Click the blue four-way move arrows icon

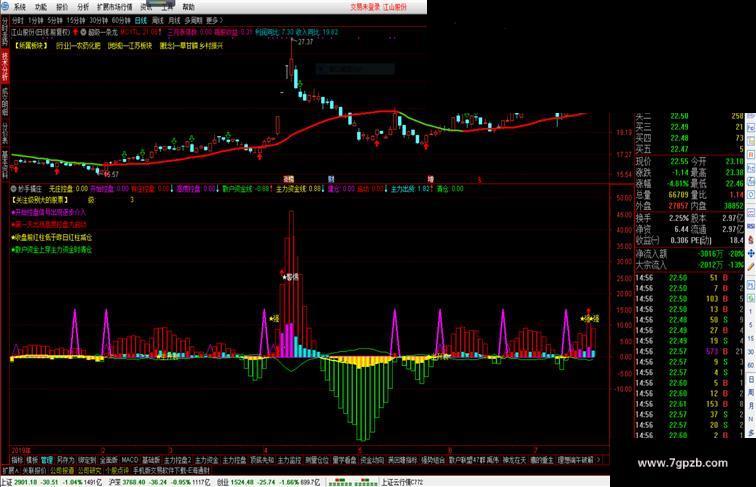[x=751, y=253]
